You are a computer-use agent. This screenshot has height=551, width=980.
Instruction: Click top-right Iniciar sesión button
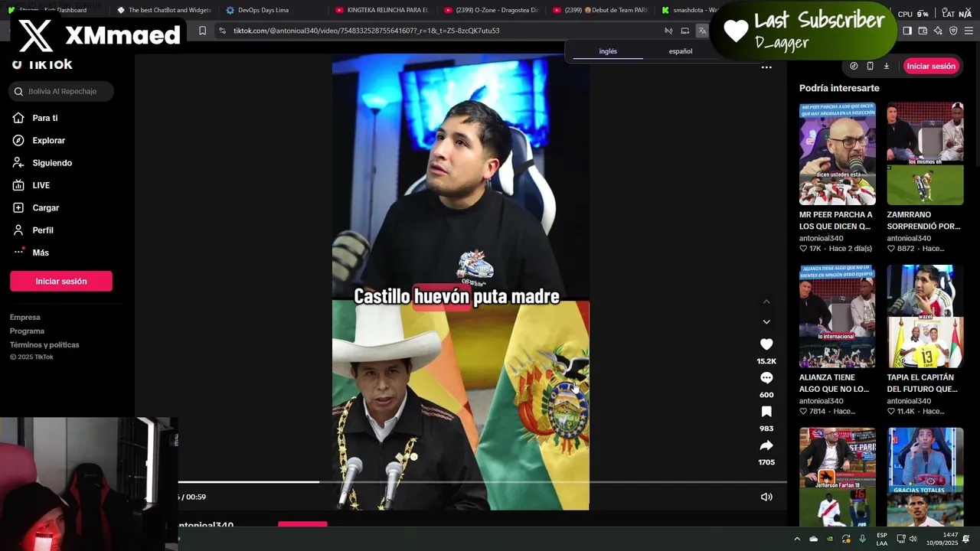coord(931,66)
